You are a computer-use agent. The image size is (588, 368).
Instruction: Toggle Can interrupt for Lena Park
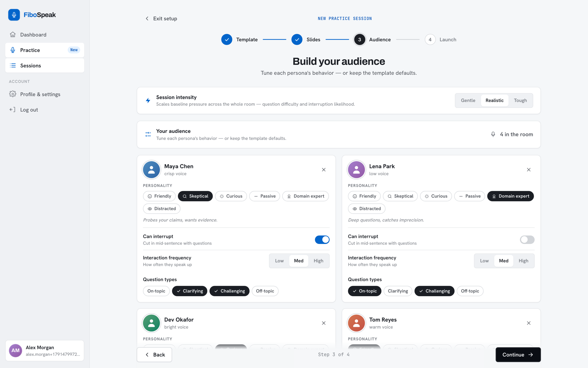coord(527,240)
